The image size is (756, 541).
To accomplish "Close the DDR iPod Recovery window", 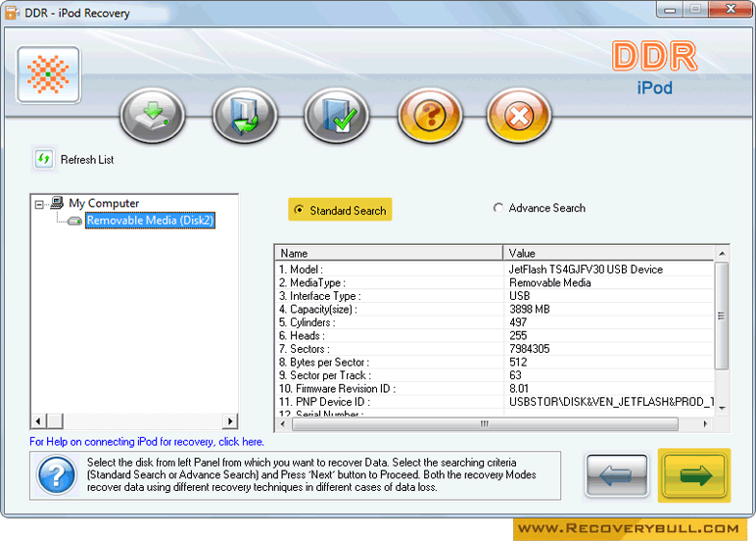I will (731, 10).
